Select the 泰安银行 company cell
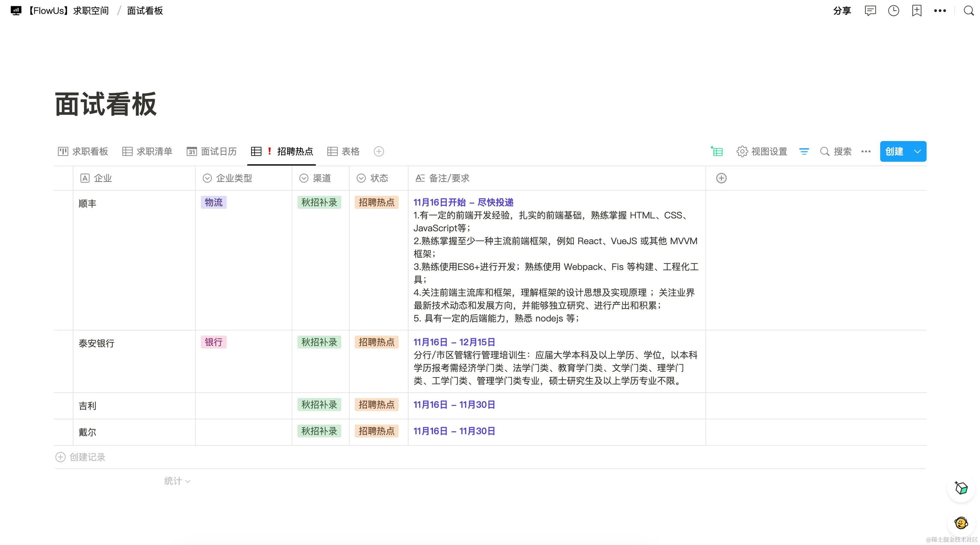Screen dimensions: 980x545 134,361
